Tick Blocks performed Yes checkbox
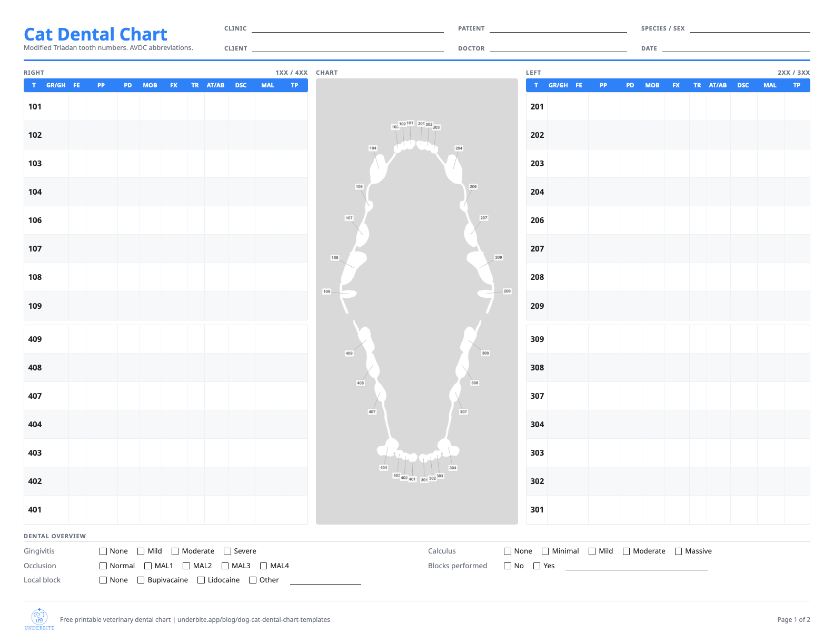This screenshot has height=644, width=834. 537,566
